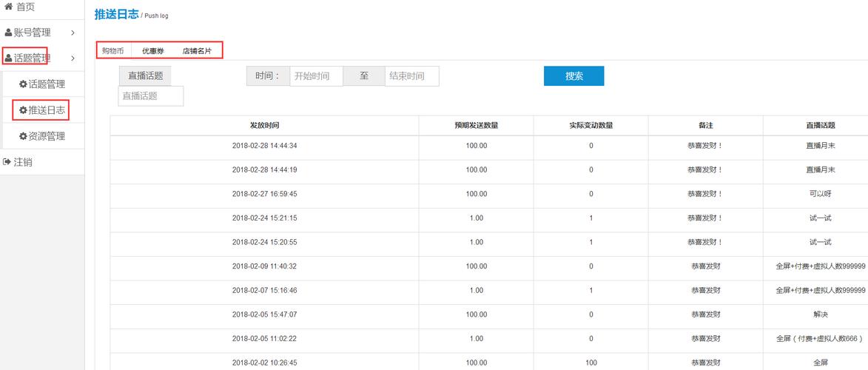Click the gear icon beside 话题管理 submenu
Image resolution: width=868 pixels, height=370 pixels.
point(23,84)
